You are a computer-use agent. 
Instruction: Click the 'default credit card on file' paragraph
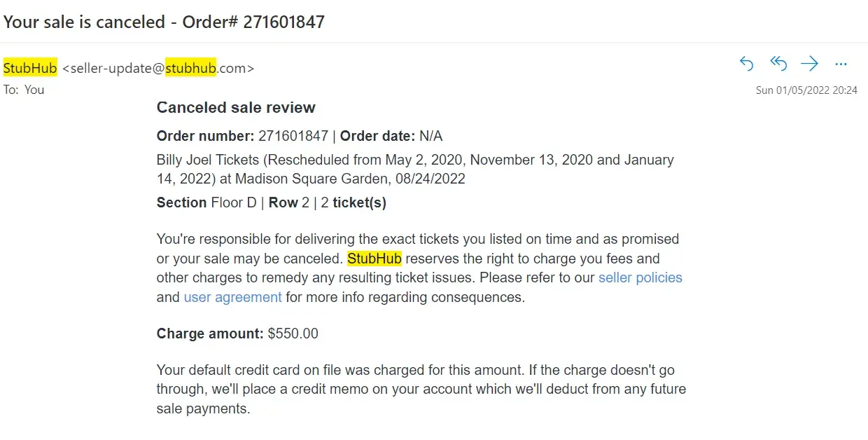point(420,389)
